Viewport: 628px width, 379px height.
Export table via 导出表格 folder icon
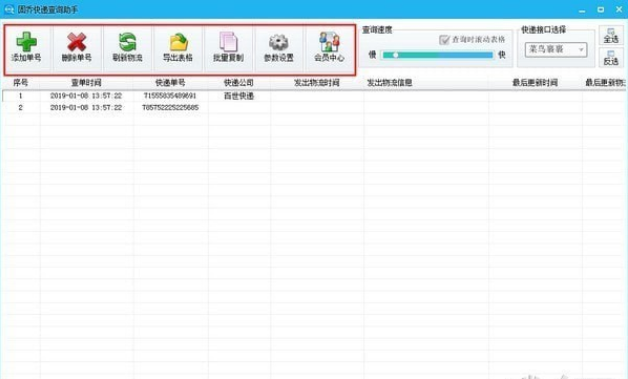click(x=178, y=42)
